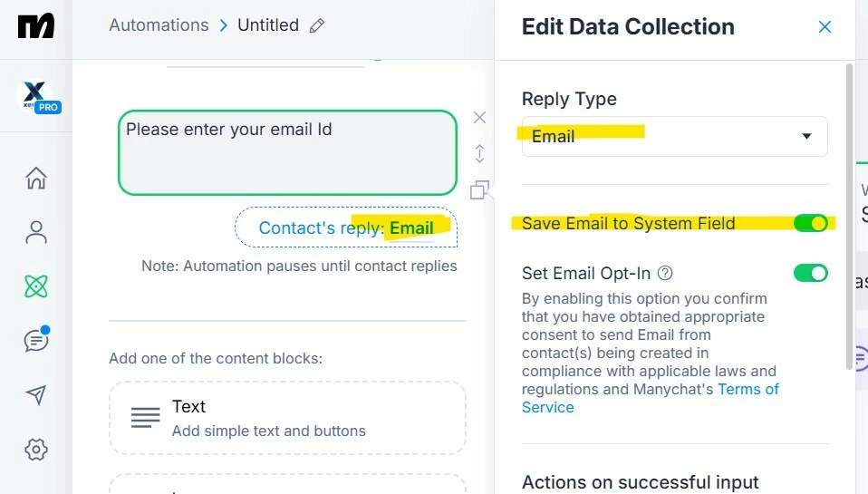Click the Set Email Opt-In help icon
868x494 pixels.
click(665, 273)
